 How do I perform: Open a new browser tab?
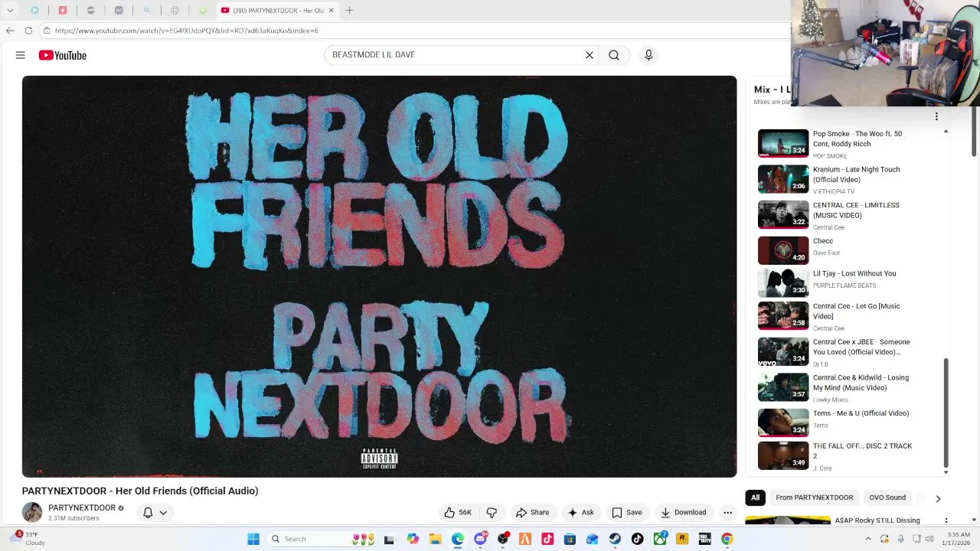point(349,11)
